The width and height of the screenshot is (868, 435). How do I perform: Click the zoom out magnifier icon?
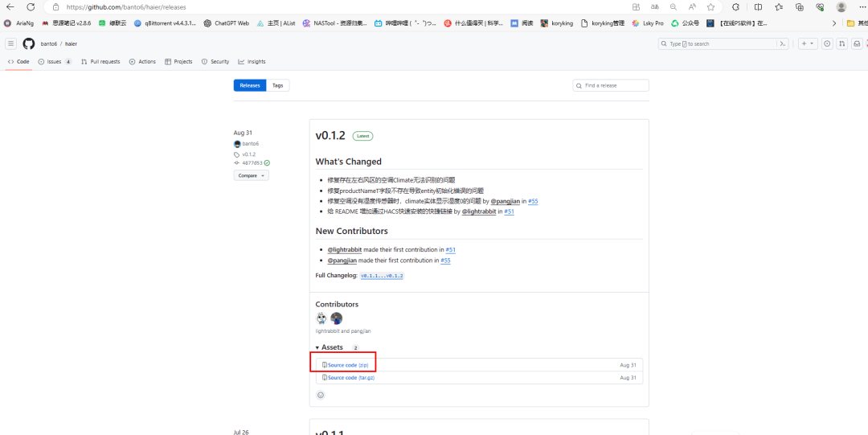click(x=674, y=7)
